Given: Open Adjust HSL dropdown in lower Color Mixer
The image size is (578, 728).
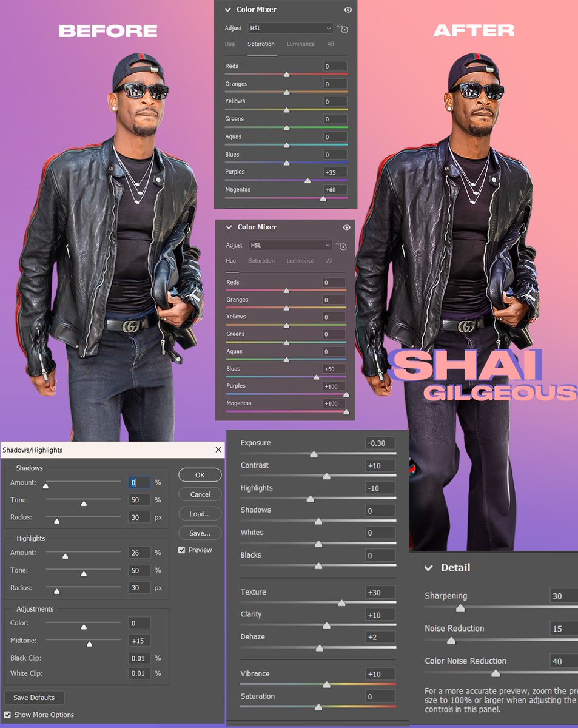Looking at the screenshot, I should [291, 245].
